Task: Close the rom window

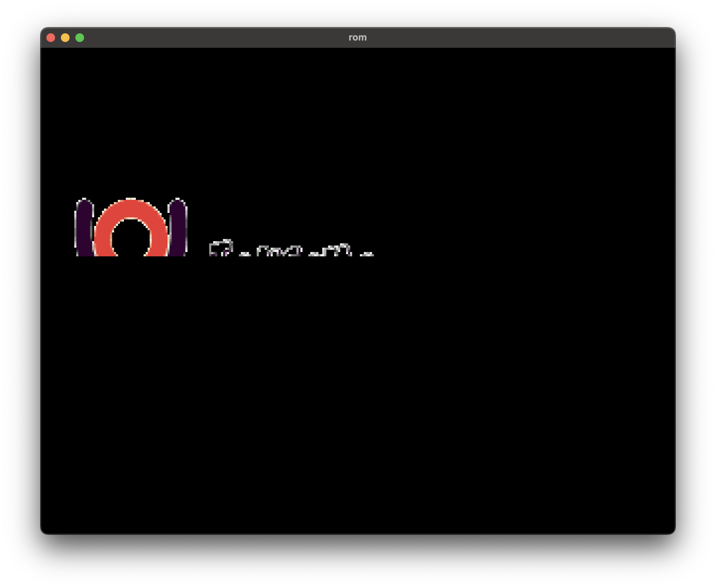Action: 51,38
